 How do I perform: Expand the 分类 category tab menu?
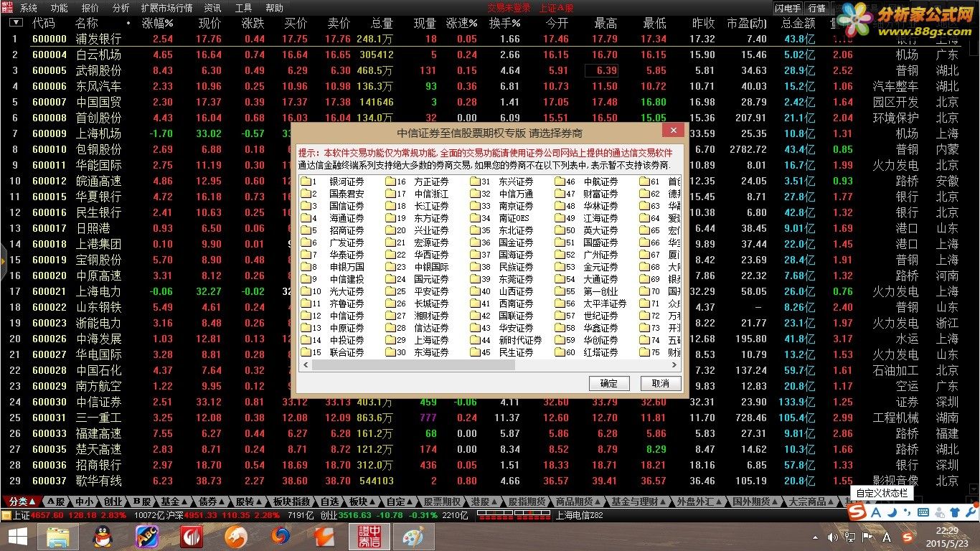22,501
